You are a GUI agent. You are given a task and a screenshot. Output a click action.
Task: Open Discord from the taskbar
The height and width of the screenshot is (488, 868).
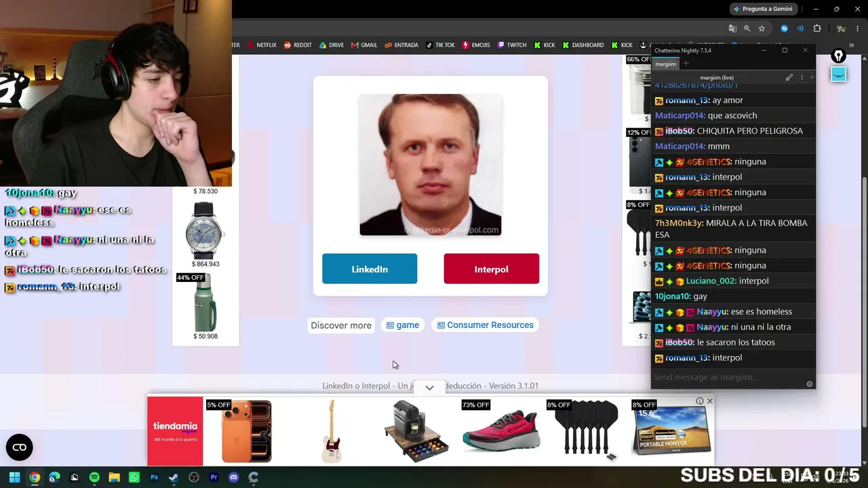(x=234, y=477)
